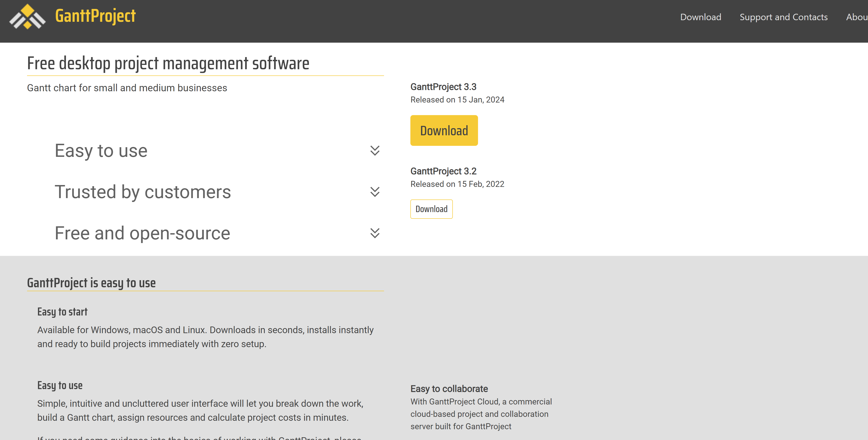Click the Easy to start subheading

(62, 312)
